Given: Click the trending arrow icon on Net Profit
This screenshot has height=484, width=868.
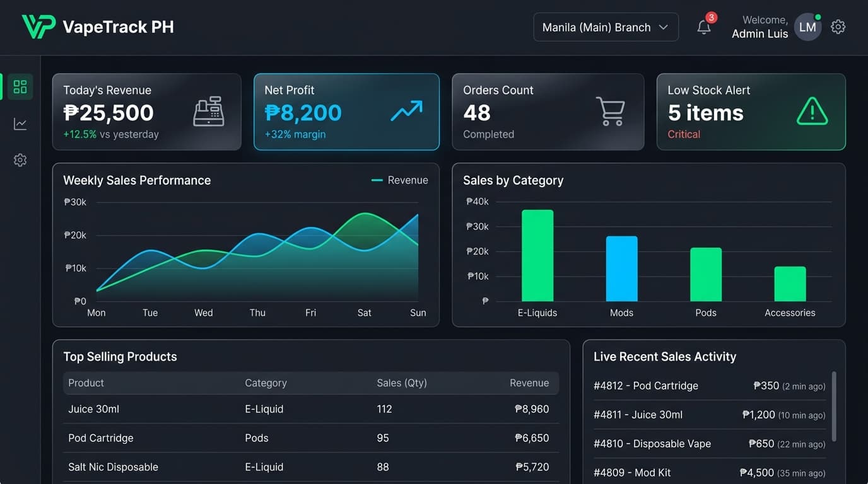Looking at the screenshot, I should pos(406,112).
